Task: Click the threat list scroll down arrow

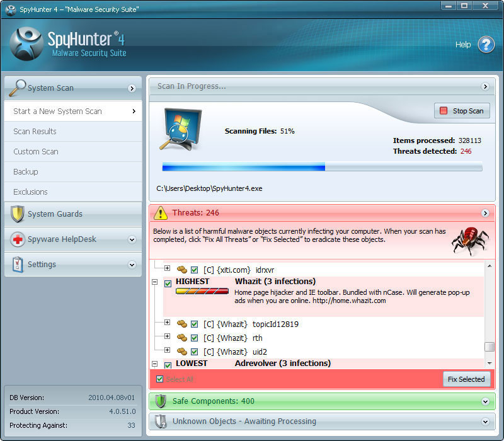Action: 490,364
